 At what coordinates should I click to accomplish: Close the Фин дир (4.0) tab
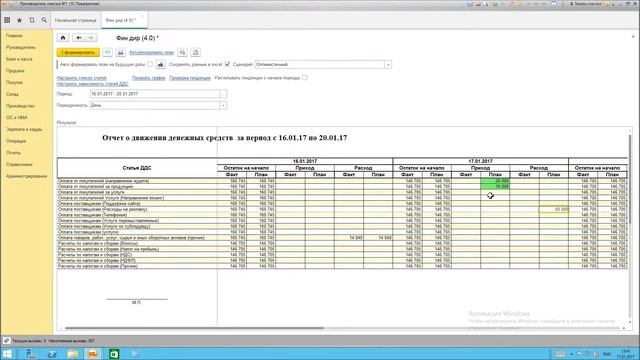pos(143,17)
